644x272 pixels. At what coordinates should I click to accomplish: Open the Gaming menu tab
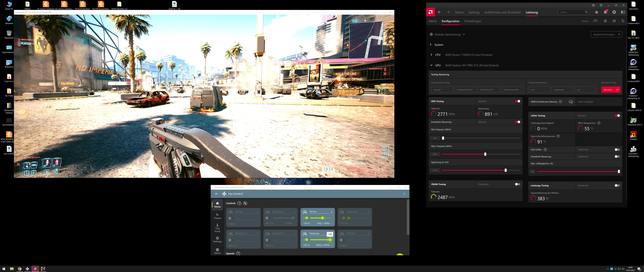(x=473, y=12)
